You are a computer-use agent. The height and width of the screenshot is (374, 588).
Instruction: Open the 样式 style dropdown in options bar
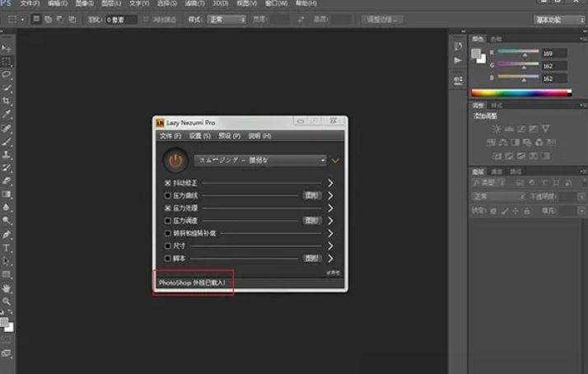click(x=226, y=19)
